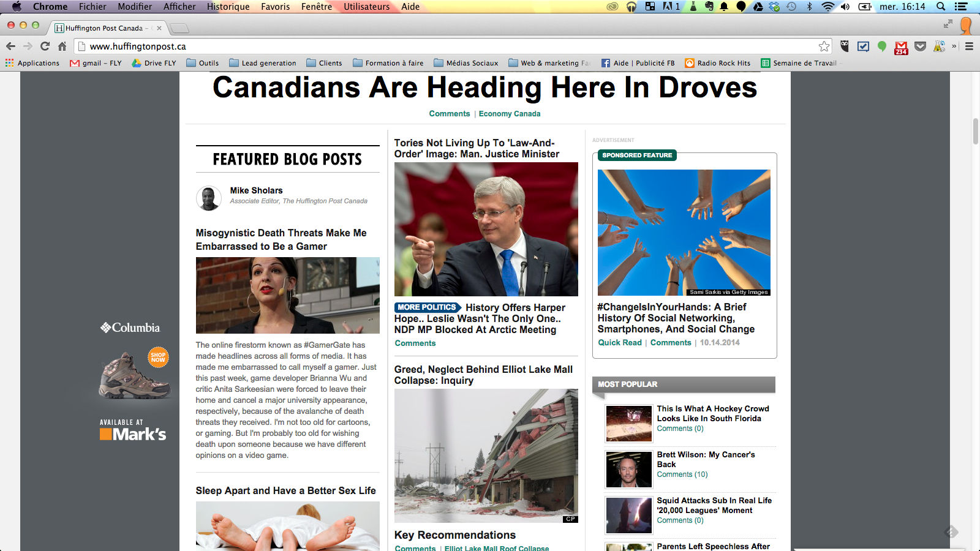This screenshot has height=551, width=980.
Task: Open the Aide | Publicité FB bookmark
Action: coord(638,63)
